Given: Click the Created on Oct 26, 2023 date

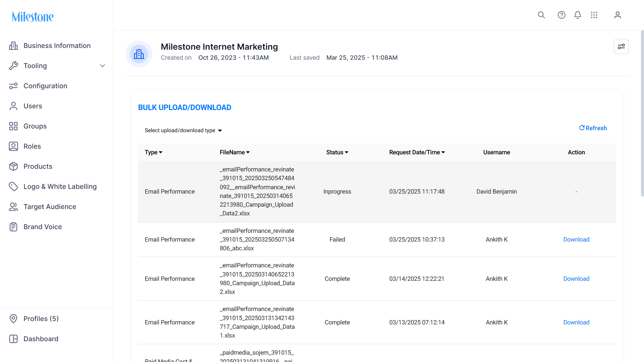Looking at the screenshot, I should pyautogui.click(x=234, y=58).
